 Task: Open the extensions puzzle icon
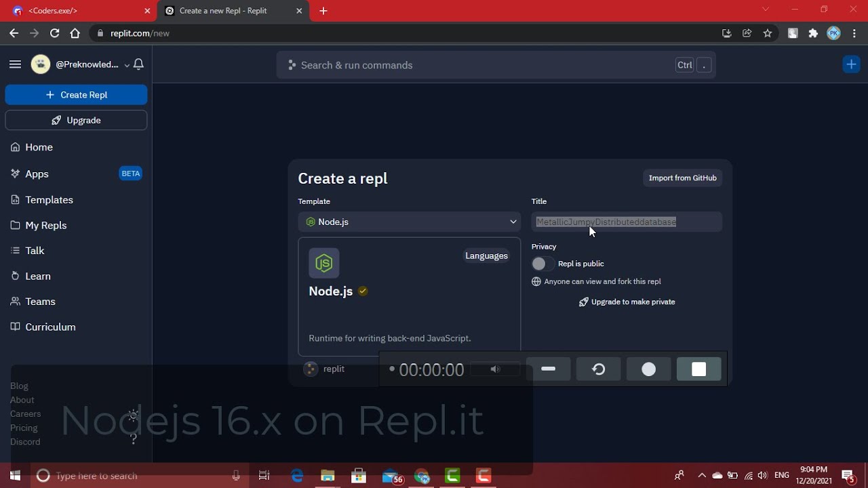pyautogui.click(x=813, y=33)
